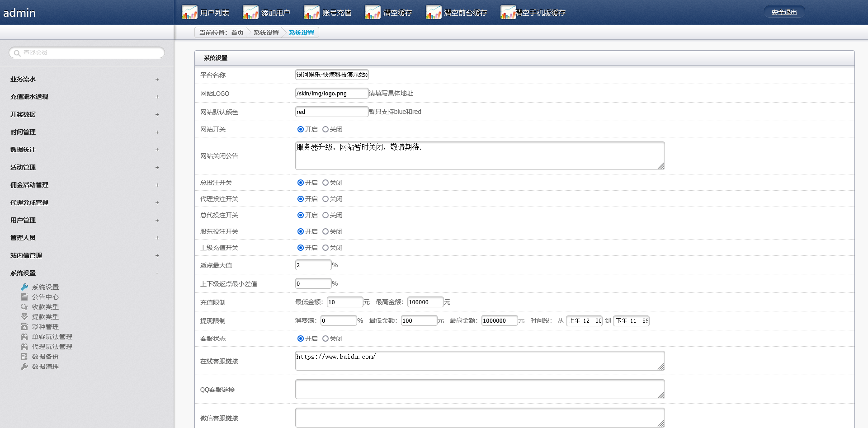
Task: Click the 数据备份 sidebar icon
Action: (24, 357)
